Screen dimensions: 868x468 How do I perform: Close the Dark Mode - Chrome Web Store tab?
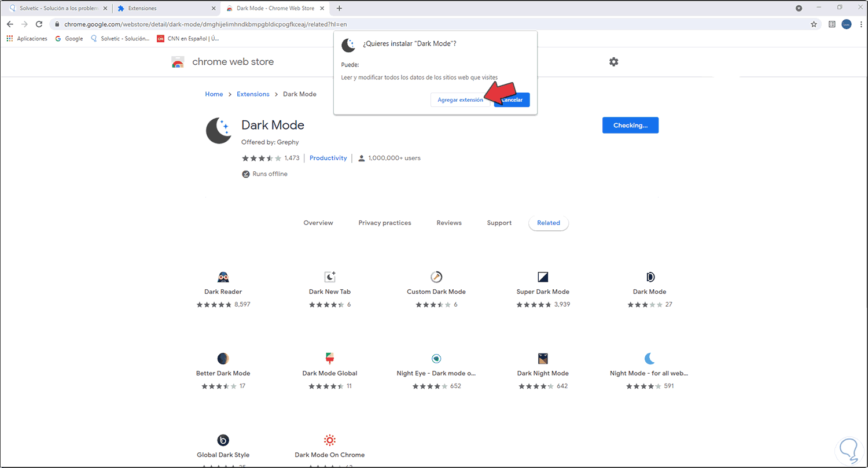(x=323, y=8)
